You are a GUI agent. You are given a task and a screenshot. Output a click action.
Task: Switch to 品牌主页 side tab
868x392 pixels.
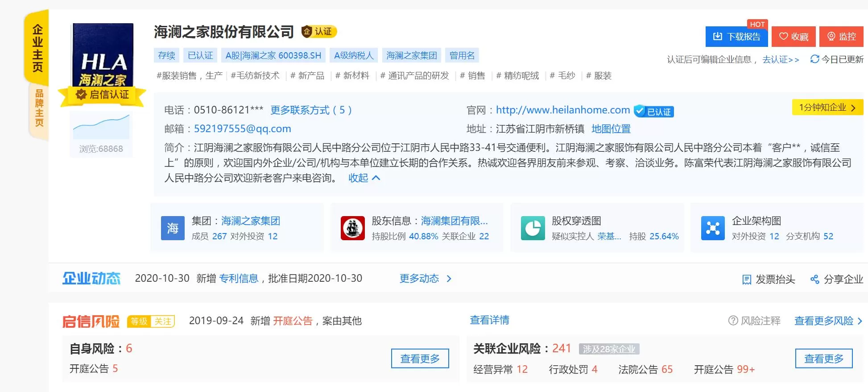pos(39,108)
